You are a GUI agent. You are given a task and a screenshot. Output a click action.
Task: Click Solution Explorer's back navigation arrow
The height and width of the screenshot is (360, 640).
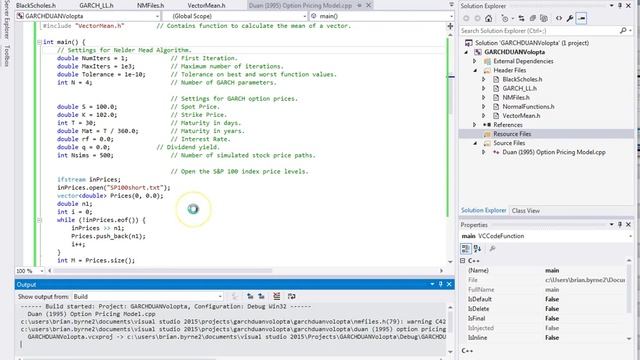point(467,18)
